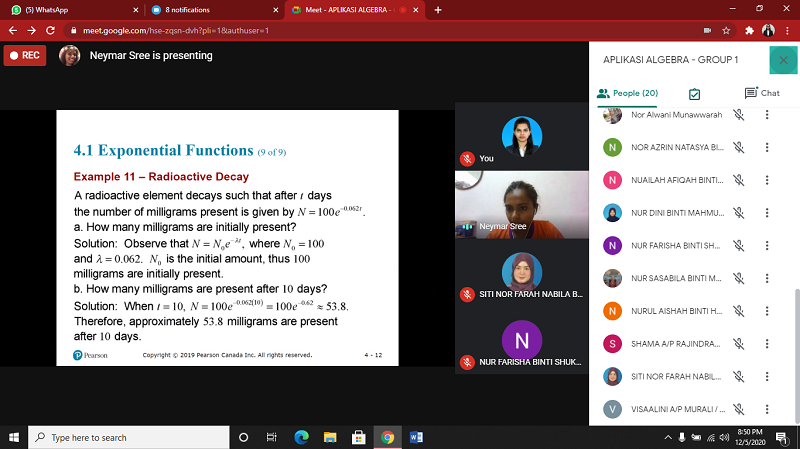Mute microphone of NOR AZRIN NATASYA

point(738,147)
